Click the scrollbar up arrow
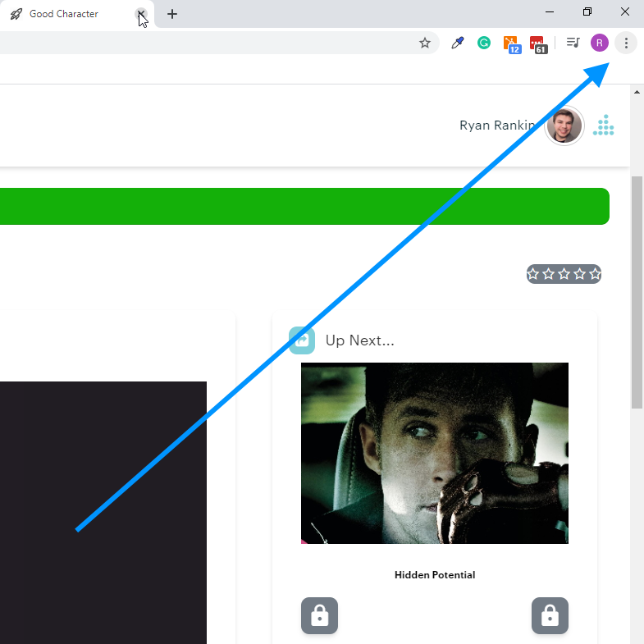Viewport: 644px width, 644px height. tap(637, 93)
